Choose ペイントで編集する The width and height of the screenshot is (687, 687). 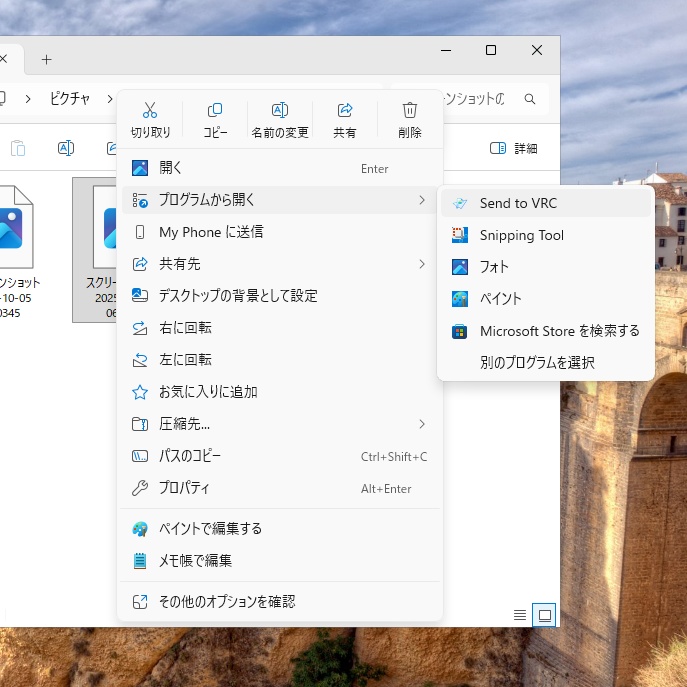[280, 529]
